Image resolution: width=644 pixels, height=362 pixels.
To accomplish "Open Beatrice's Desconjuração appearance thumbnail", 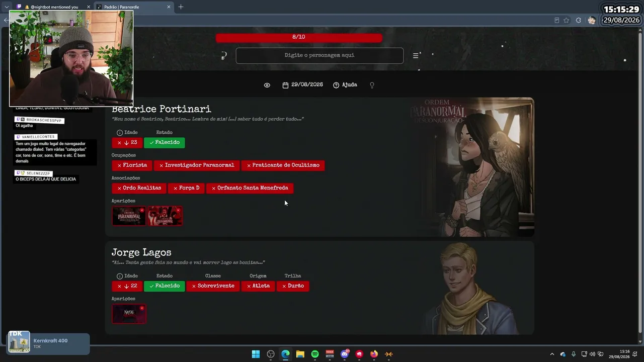I will pos(129,216).
